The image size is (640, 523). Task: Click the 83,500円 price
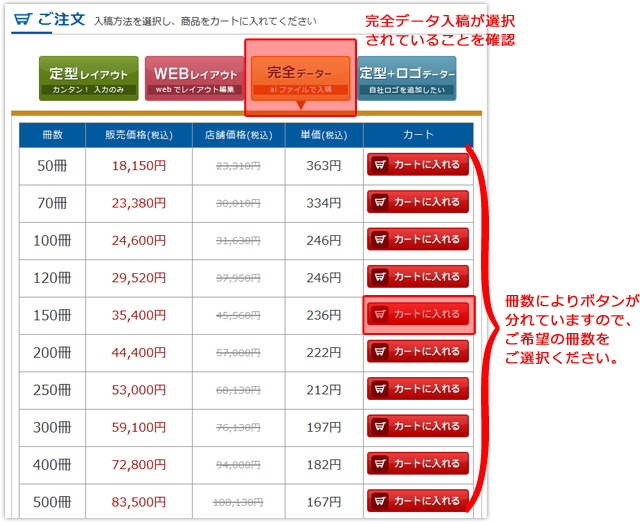tap(139, 502)
